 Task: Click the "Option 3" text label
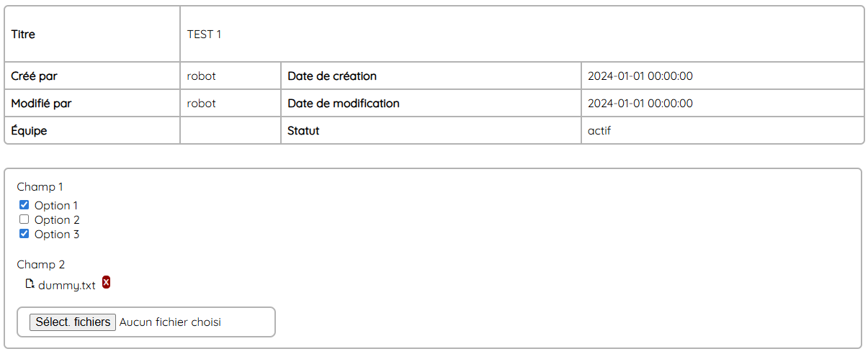click(57, 235)
